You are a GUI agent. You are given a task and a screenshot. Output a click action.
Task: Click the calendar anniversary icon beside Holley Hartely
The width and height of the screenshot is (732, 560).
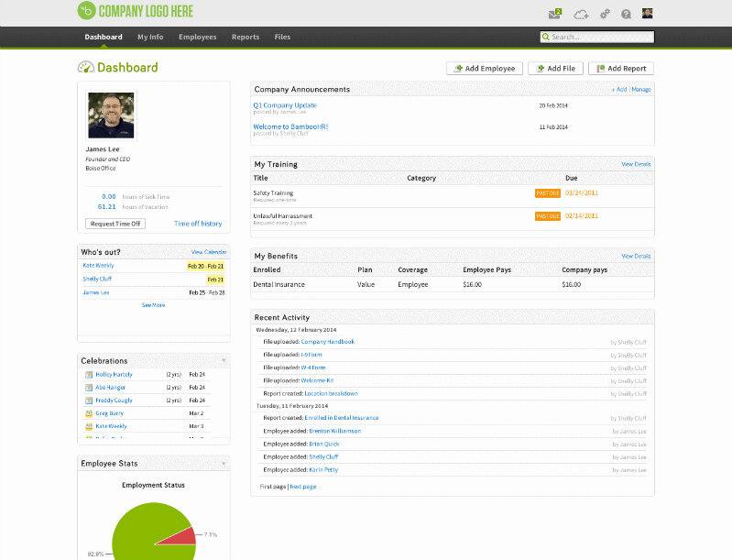click(88, 374)
